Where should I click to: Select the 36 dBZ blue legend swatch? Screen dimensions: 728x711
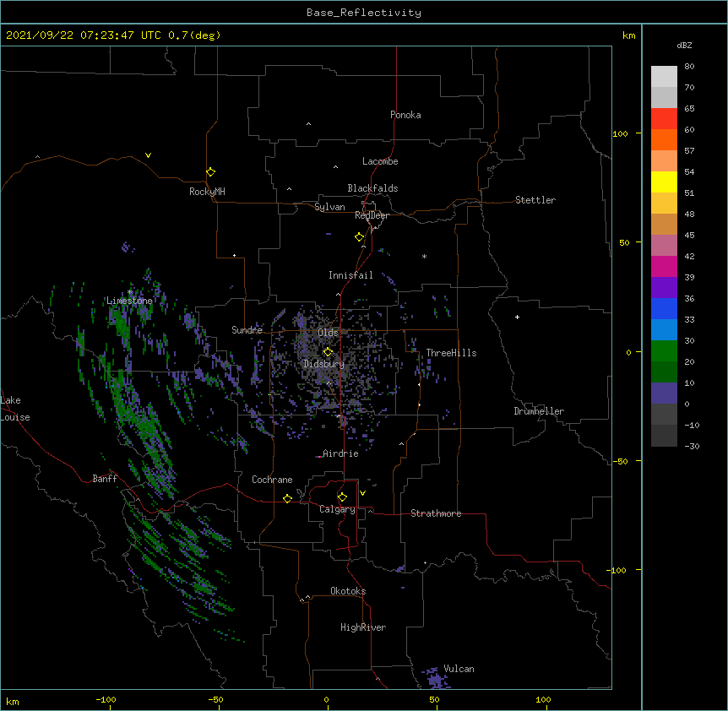(664, 308)
